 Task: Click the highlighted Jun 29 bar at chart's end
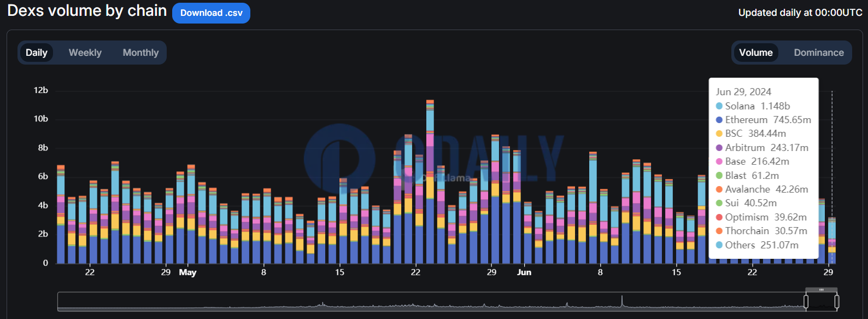(832, 240)
